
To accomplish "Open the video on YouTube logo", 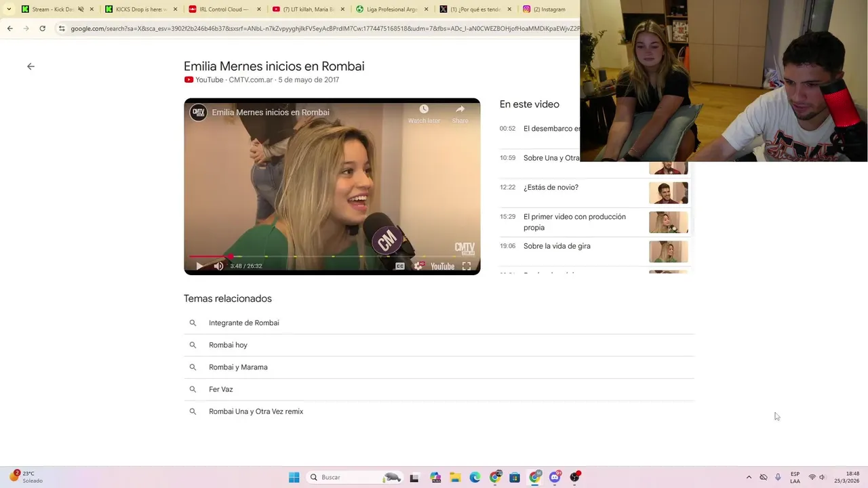I will click(442, 266).
